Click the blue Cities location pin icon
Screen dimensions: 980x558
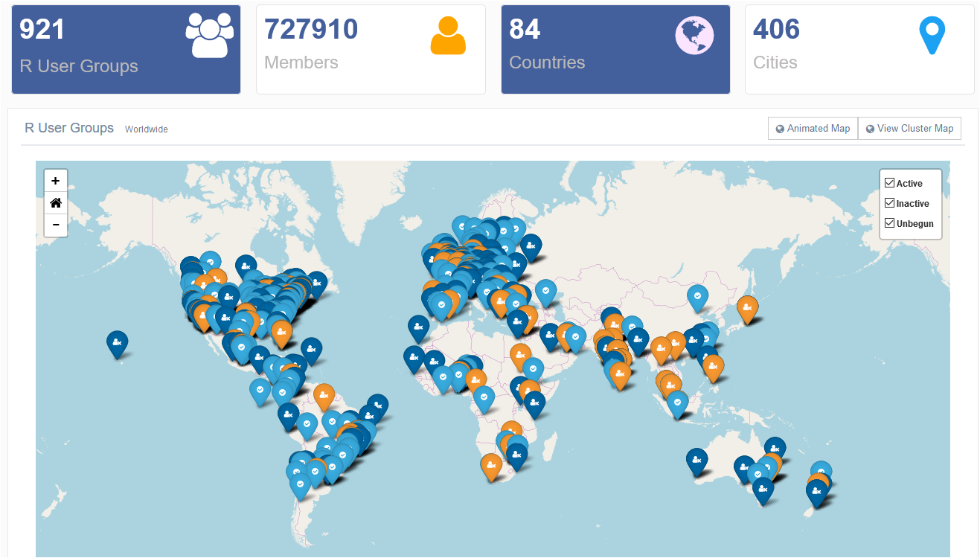(932, 35)
